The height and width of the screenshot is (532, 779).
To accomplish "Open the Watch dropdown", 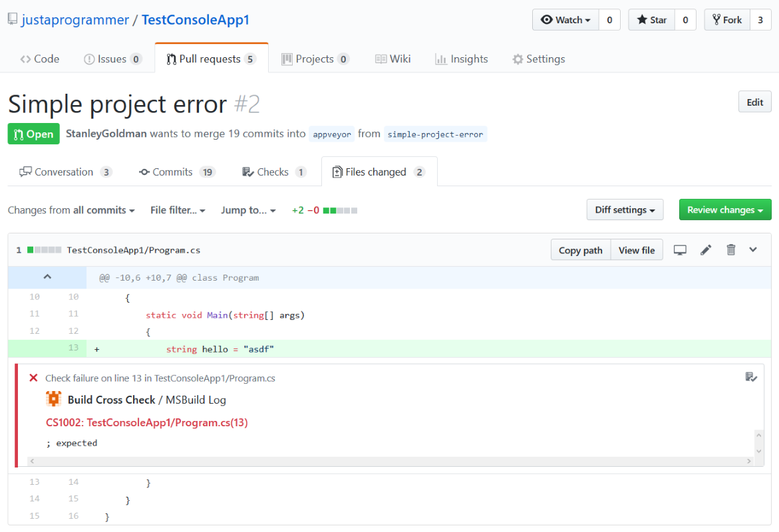I will [566, 20].
